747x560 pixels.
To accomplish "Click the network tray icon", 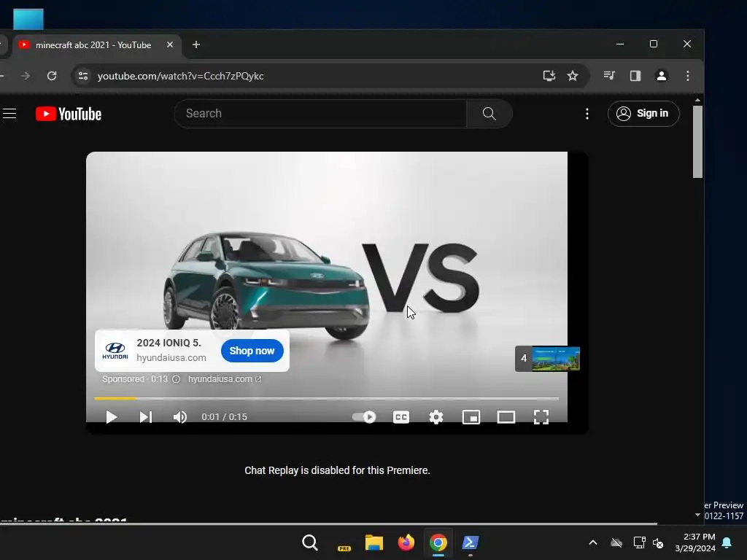I will click(x=639, y=542).
